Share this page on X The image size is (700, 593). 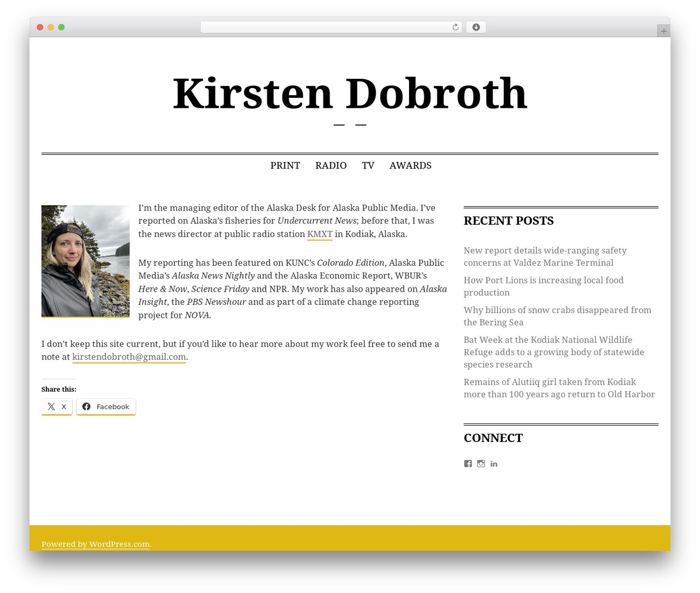[x=57, y=406]
